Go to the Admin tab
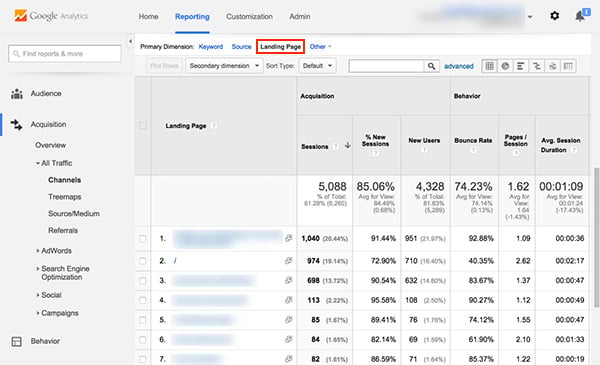The height and width of the screenshot is (365, 600). (300, 16)
